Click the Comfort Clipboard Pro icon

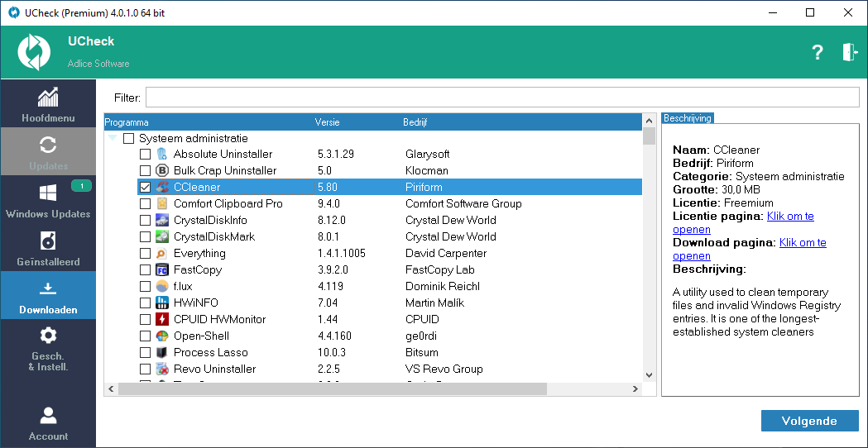[161, 203]
